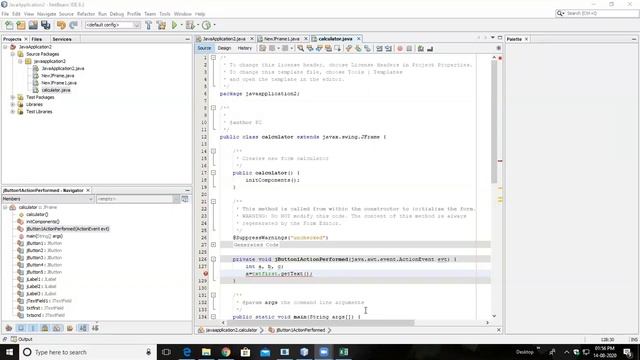This screenshot has width=640, height=360.
Task: Click the Comment editor toolbar icon
Action: 421,48
